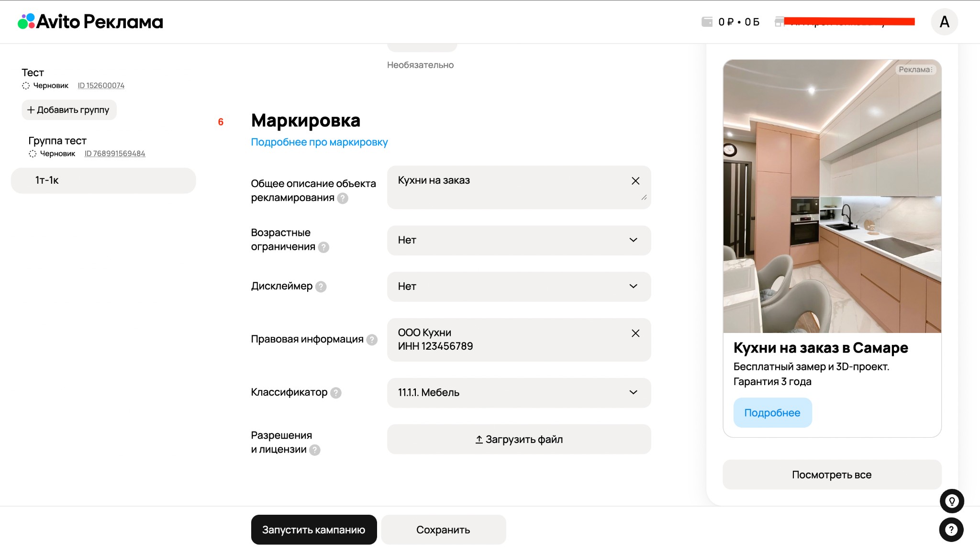The height and width of the screenshot is (553, 980).
Task: Click Загрузить файл upload button
Action: pyautogui.click(x=519, y=439)
